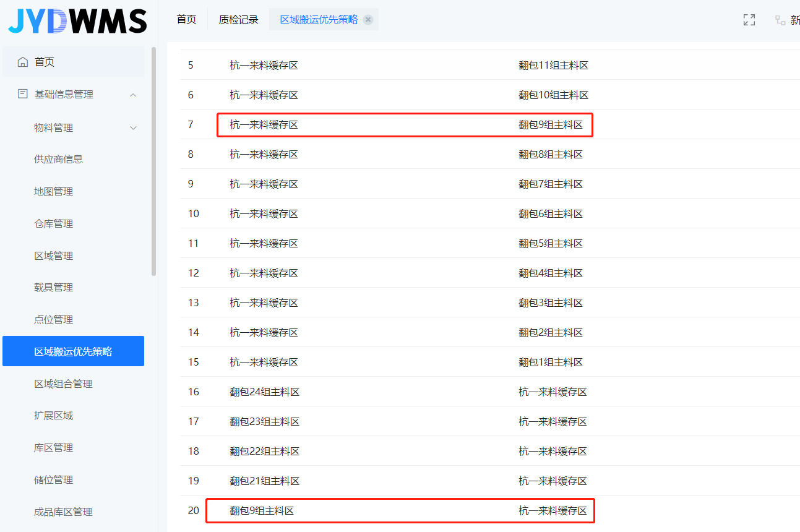
Task: Open 库区管理 in sidebar
Action: coord(54,447)
